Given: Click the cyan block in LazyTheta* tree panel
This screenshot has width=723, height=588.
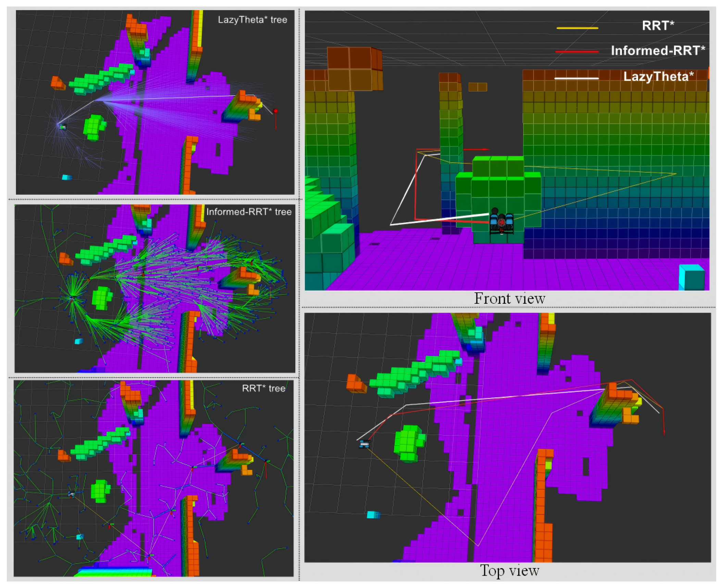Looking at the screenshot, I should (x=67, y=177).
